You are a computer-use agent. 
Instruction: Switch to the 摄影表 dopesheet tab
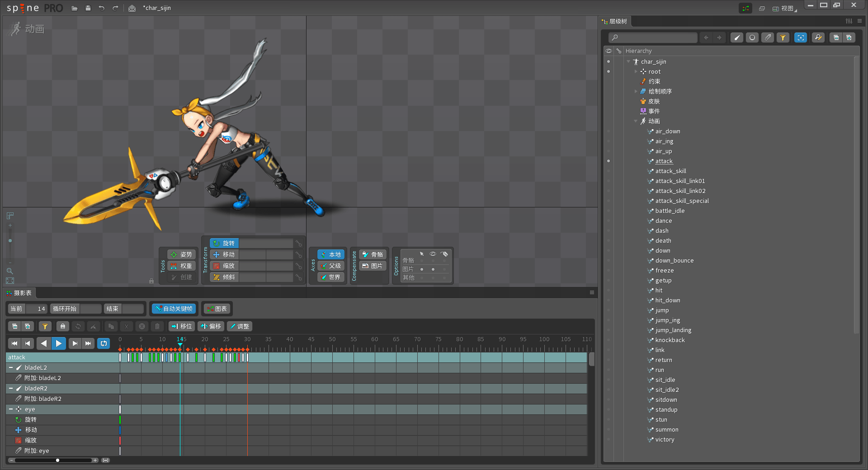19,293
